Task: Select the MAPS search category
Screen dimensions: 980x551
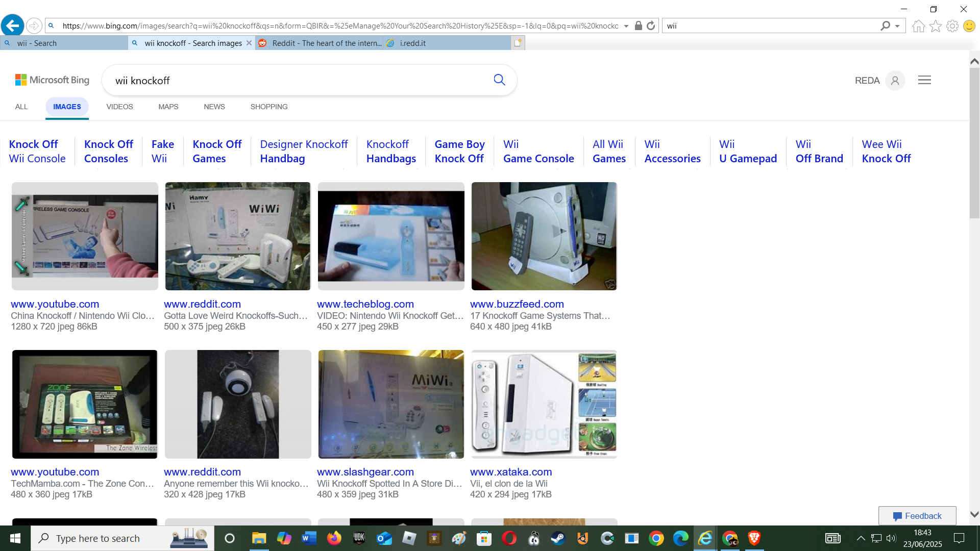Action: (x=168, y=107)
